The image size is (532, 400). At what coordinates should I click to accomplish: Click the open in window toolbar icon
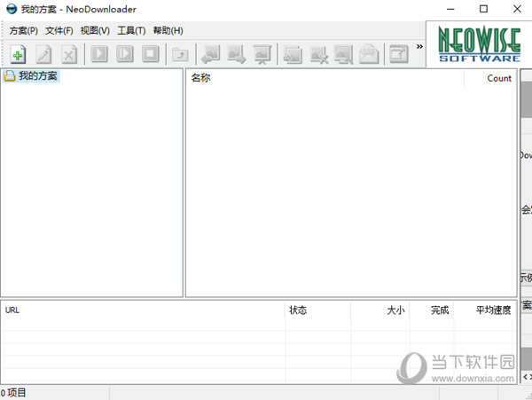399,54
